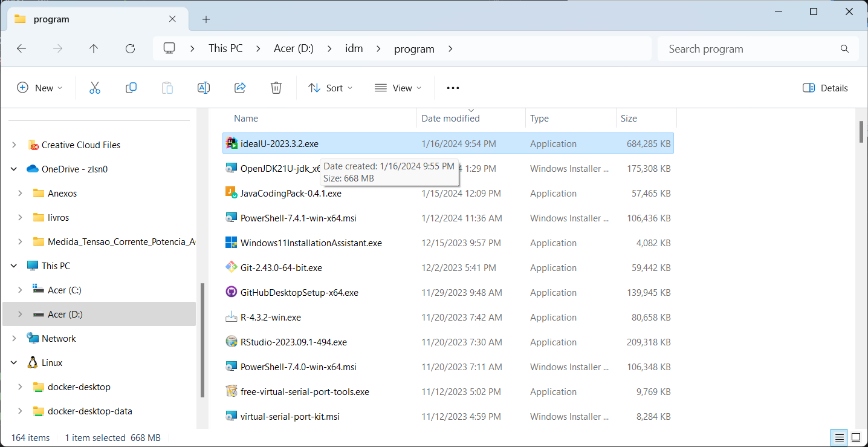Go up one folder level
The width and height of the screenshot is (868, 447).
coord(94,48)
